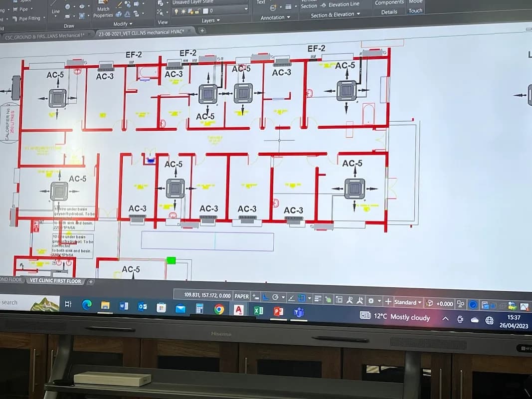
Task: Show hidden system tray icons
Action: click(445, 319)
